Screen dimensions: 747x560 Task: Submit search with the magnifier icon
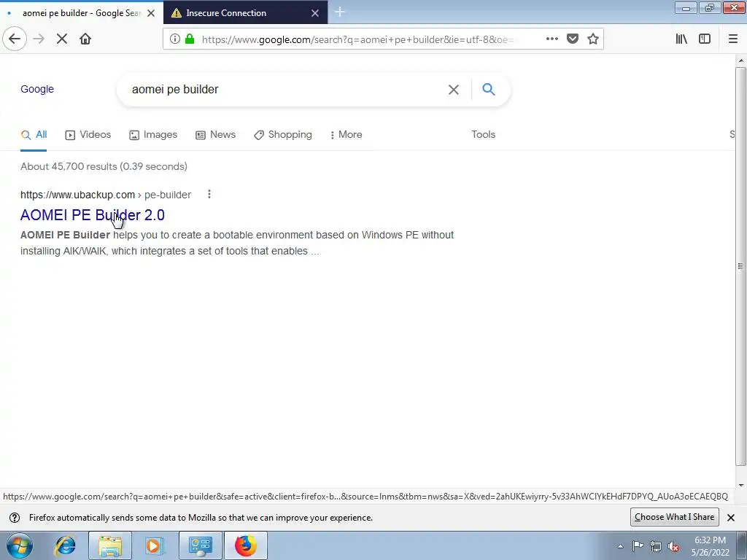click(488, 89)
